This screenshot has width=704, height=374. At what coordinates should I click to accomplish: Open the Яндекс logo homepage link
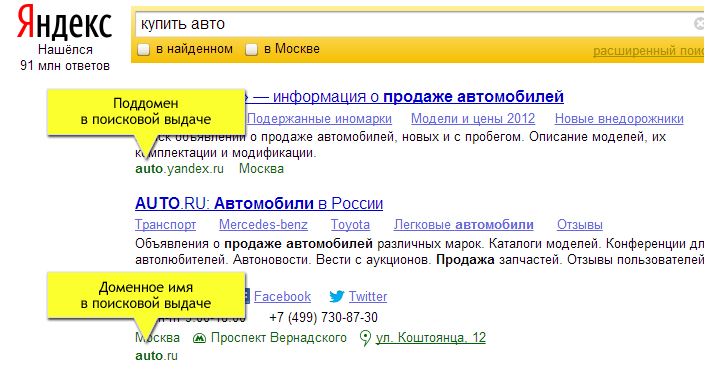(64, 23)
